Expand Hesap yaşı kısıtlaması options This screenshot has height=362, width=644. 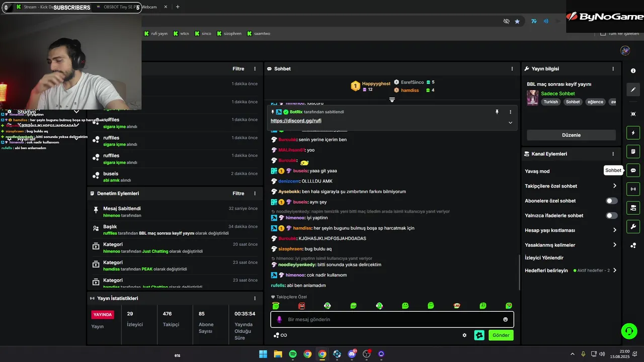614,230
